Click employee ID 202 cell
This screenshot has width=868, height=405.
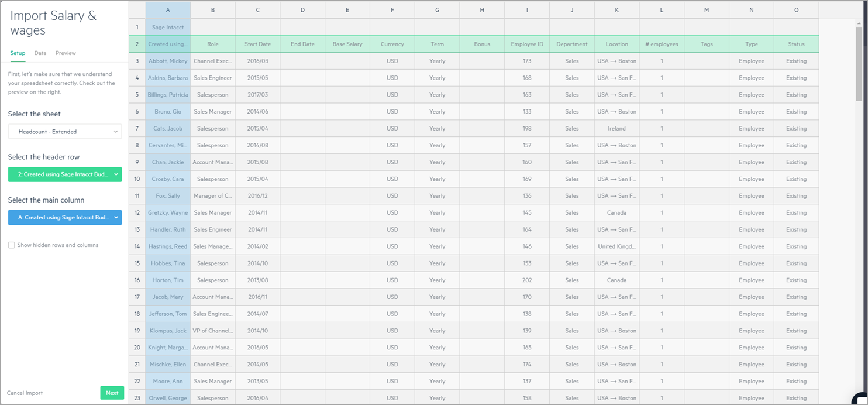click(x=527, y=280)
